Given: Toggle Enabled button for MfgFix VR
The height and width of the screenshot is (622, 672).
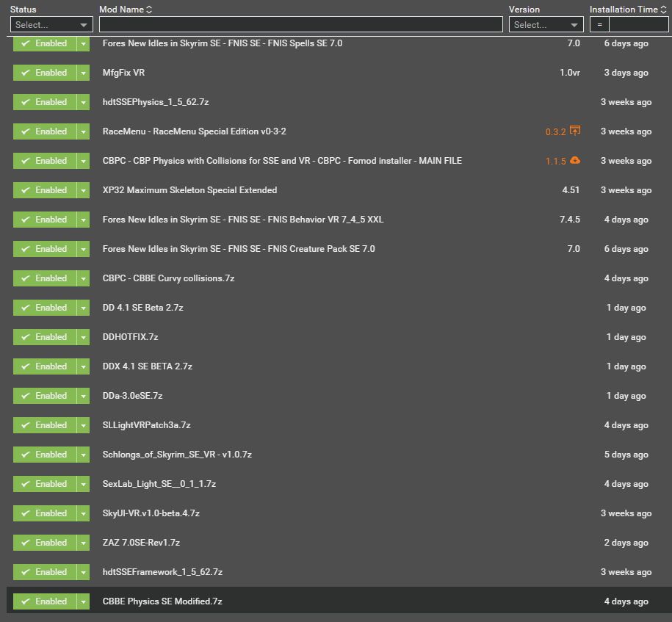Looking at the screenshot, I should pyautogui.click(x=45, y=73).
